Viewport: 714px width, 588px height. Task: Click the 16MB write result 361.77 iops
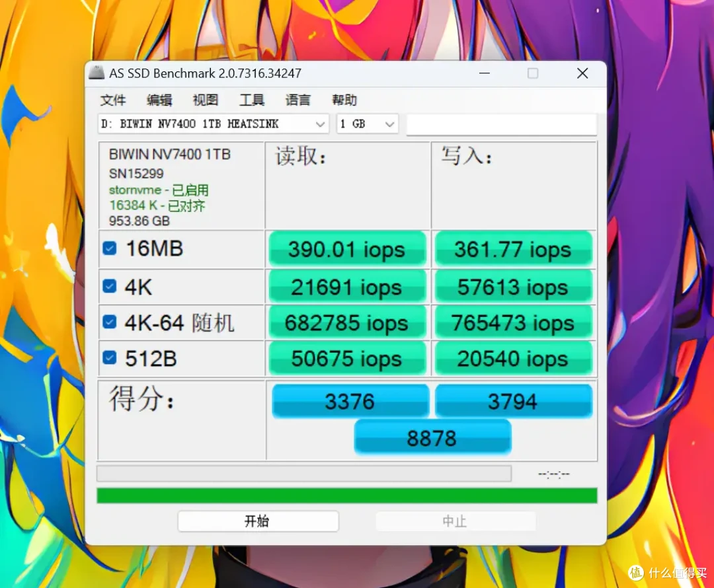point(514,249)
